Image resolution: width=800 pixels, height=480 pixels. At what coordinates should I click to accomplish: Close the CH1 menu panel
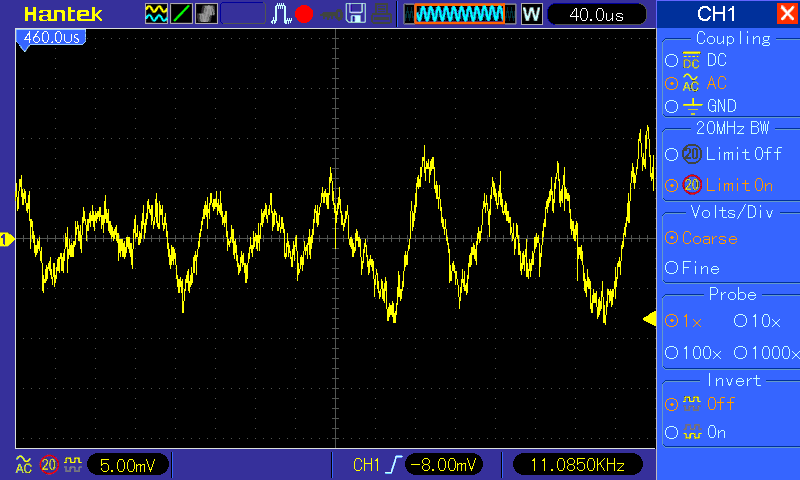coord(787,13)
